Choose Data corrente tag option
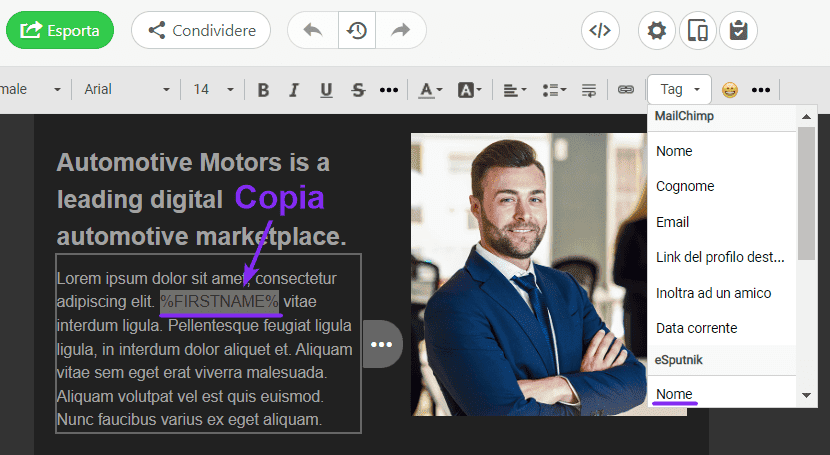The height and width of the screenshot is (455, 830). 696,328
